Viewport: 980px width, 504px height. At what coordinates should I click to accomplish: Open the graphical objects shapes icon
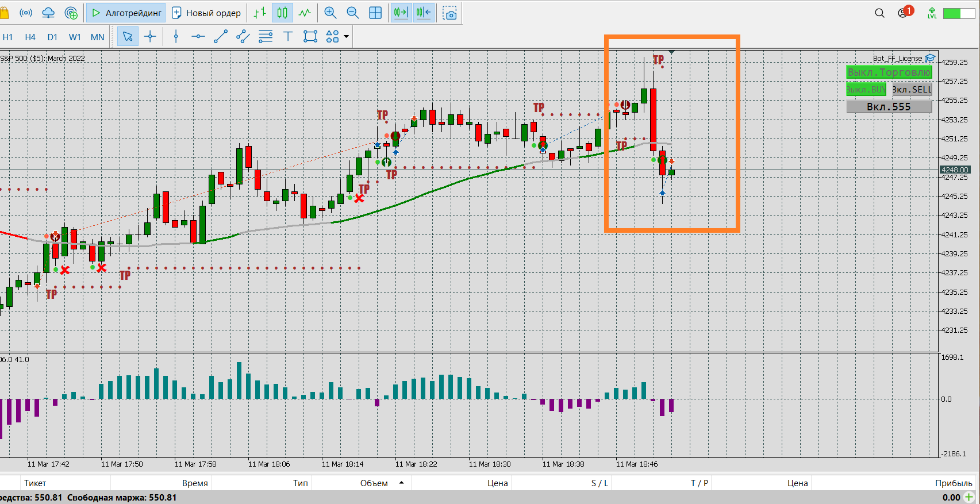[332, 37]
